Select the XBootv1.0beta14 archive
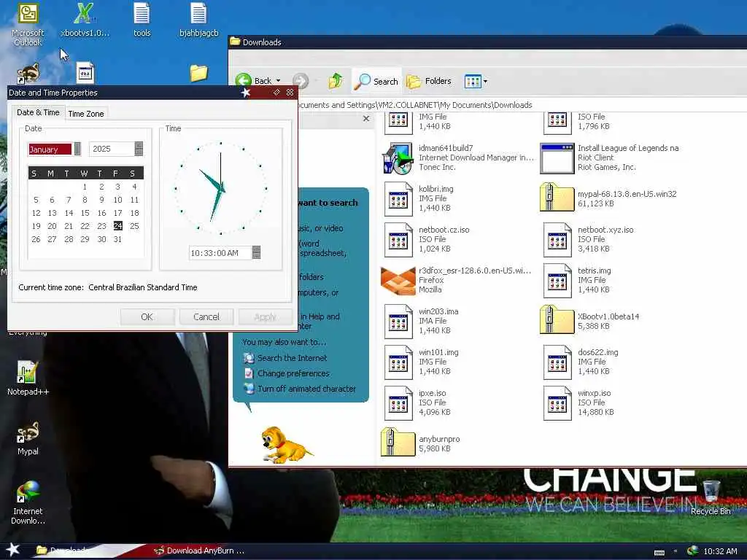The image size is (747, 560). click(589, 321)
